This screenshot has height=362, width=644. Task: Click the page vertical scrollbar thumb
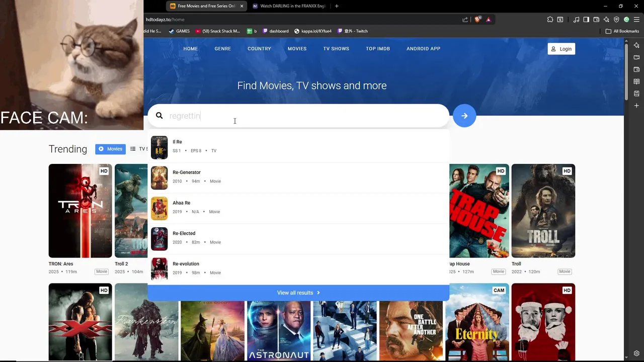(626, 73)
